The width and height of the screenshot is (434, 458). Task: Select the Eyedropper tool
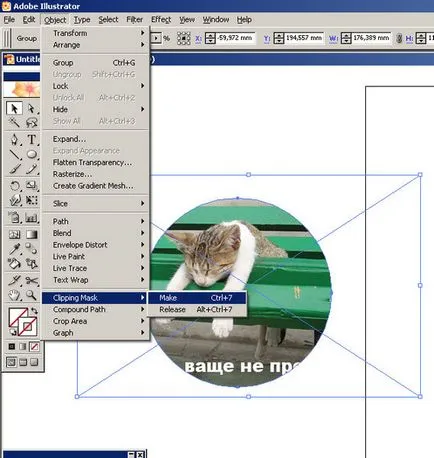point(14,249)
